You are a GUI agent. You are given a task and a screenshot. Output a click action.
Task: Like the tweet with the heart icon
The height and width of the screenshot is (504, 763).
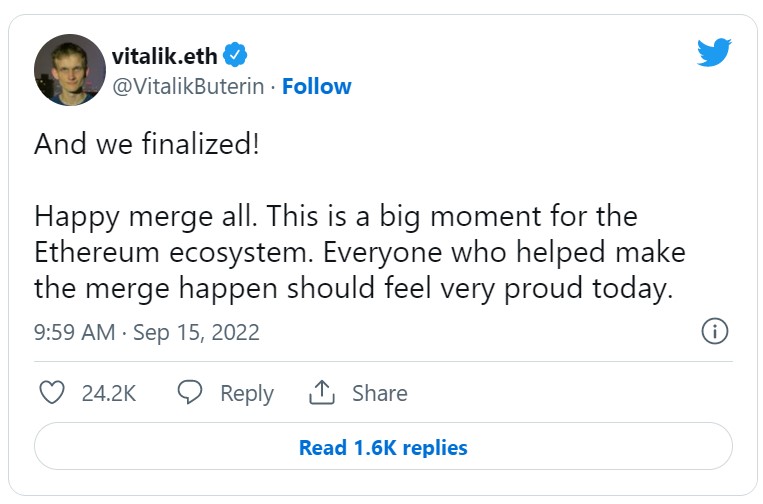(51, 393)
